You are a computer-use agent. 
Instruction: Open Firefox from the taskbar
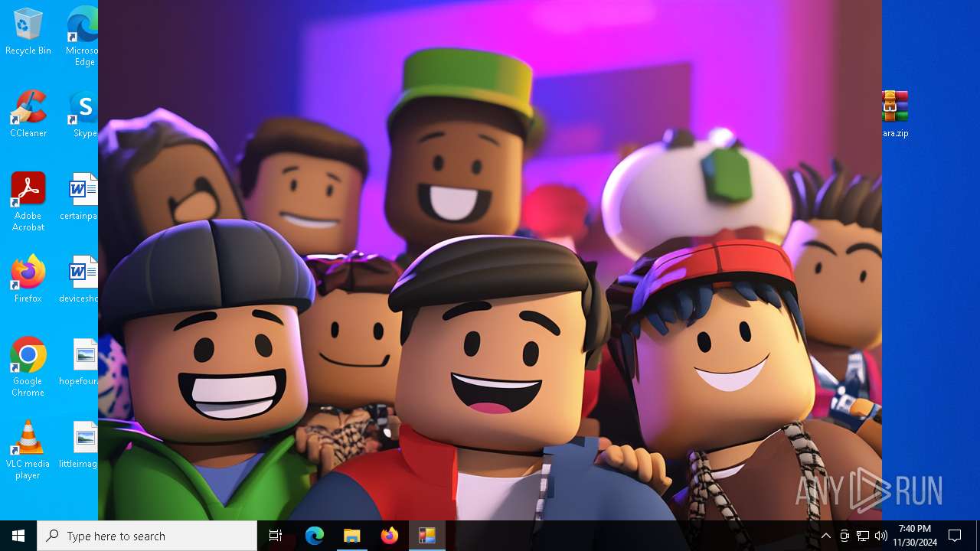click(390, 536)
